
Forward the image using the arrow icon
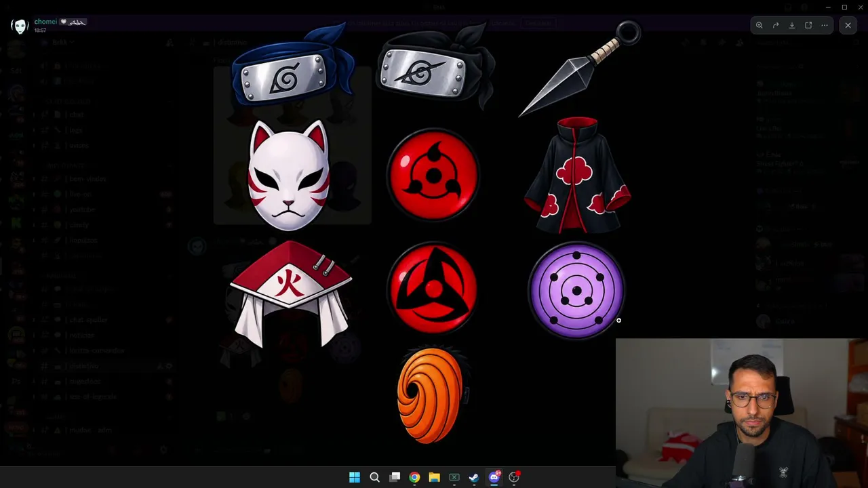pos(776,25)
